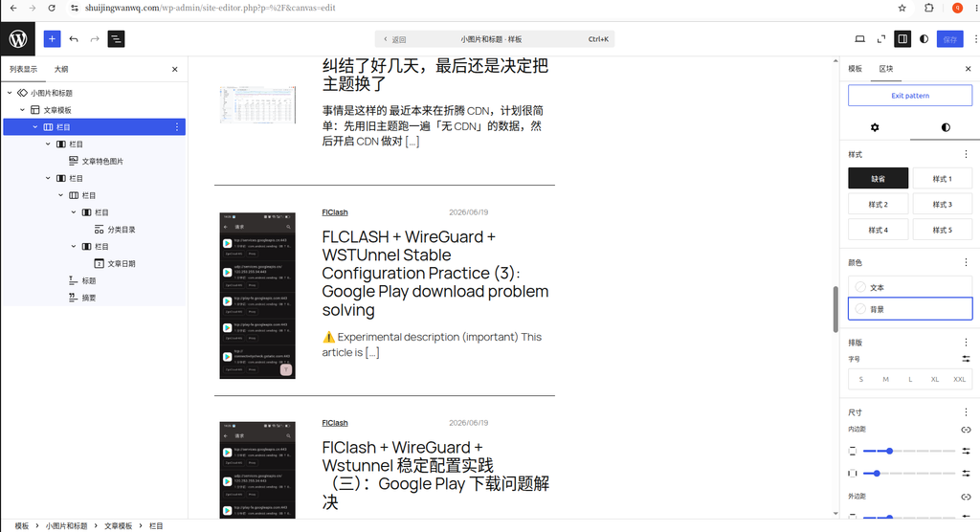Open the 颜色 section options menu
Screen dimensions: 980x532
[966, 262]
